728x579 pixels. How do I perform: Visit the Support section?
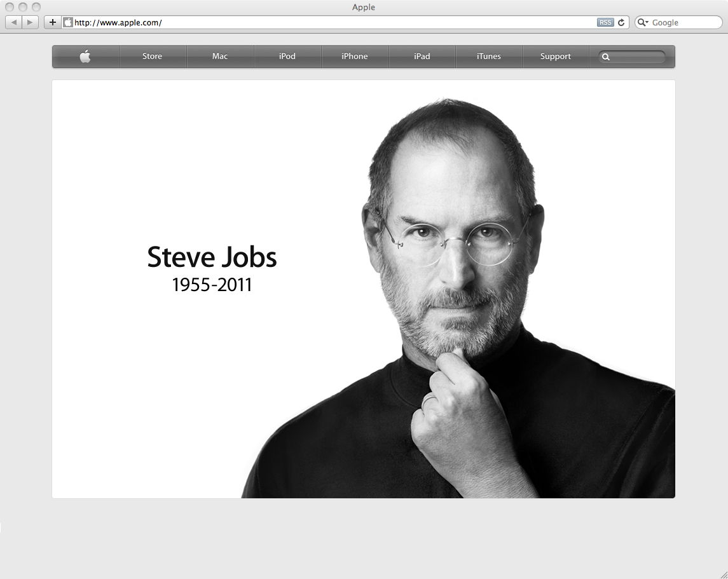tap(555, 56)
